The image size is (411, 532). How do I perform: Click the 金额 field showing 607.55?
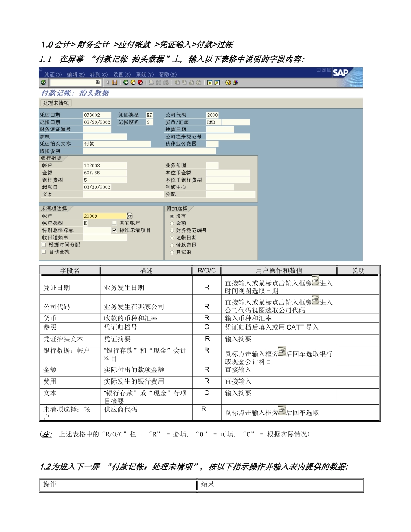[x=105, y=173]
